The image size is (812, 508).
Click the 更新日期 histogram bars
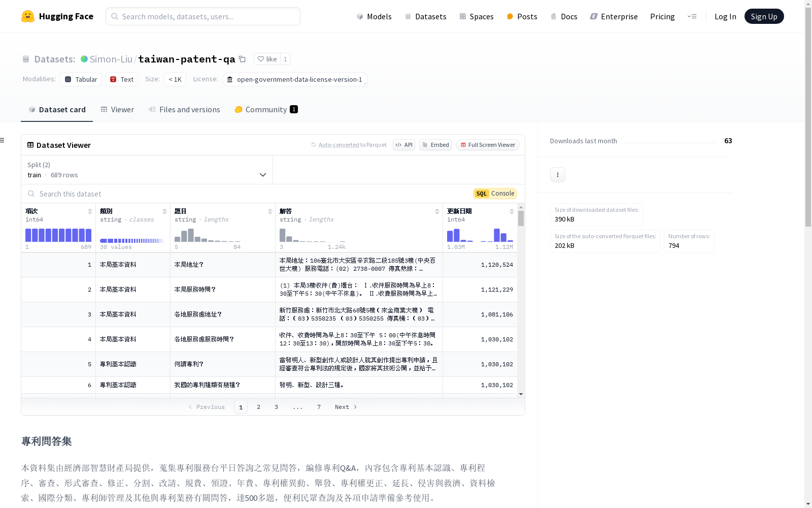coord(480,235)
